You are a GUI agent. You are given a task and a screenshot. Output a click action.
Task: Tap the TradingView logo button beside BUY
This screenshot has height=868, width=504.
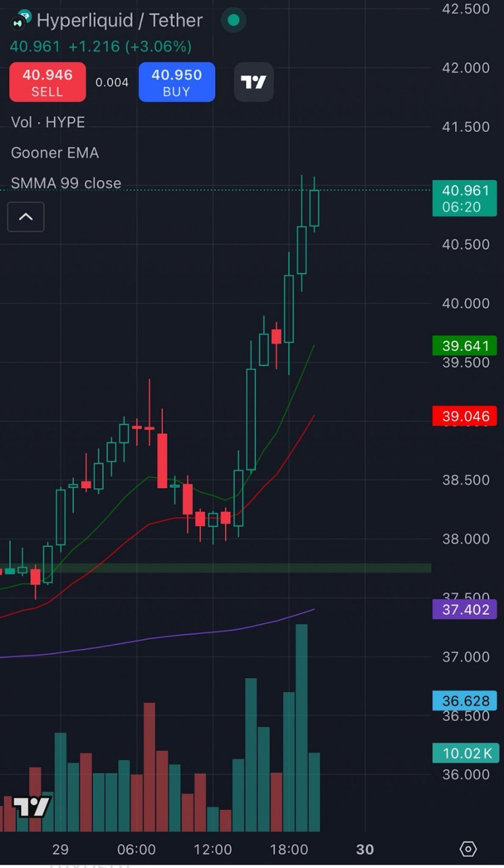pos(254,82)
